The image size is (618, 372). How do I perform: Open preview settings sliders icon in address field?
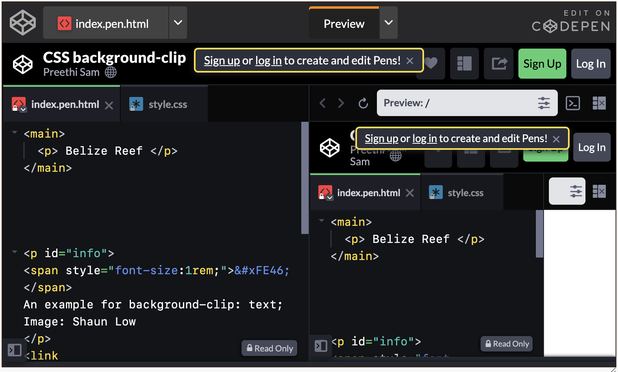[x=544, y=103]
